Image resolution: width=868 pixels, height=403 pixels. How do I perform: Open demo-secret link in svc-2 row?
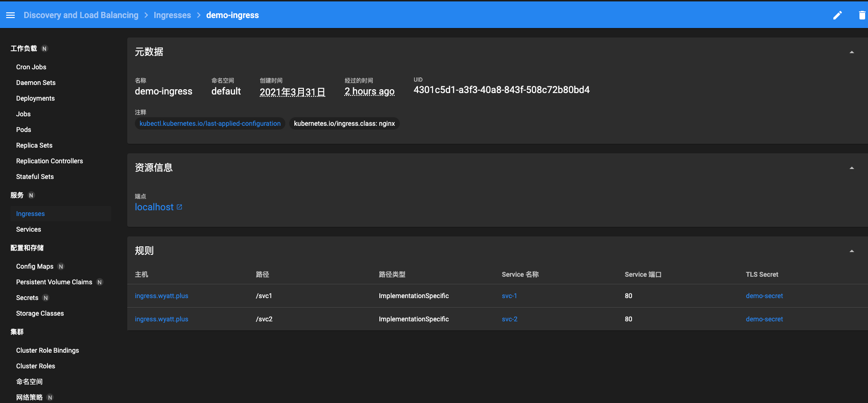[x=764, y=319]
